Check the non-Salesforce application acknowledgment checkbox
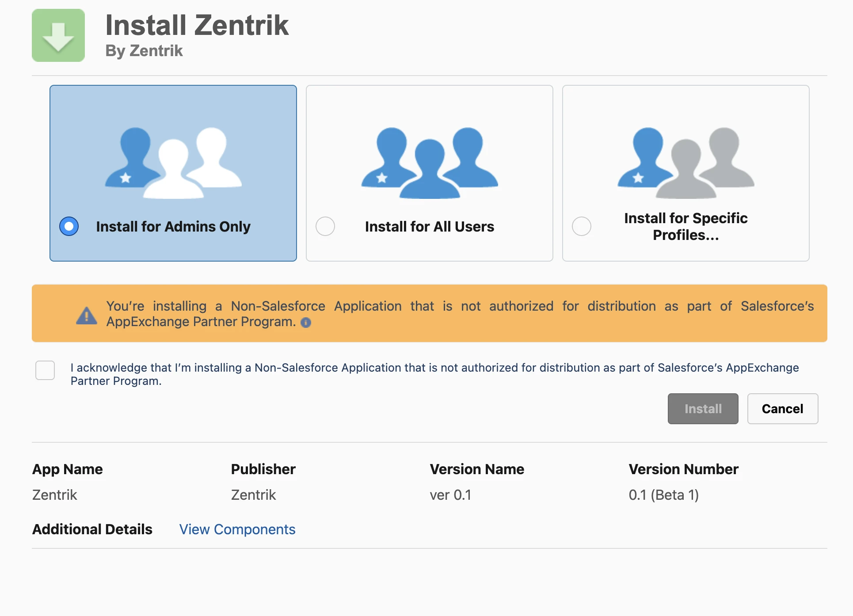The image size is (853, 616). pos(45,370)
